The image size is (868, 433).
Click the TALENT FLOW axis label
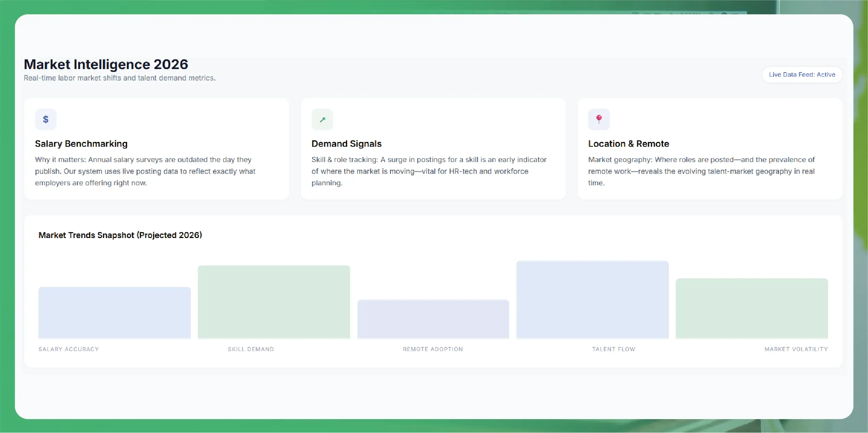[614, 349]
